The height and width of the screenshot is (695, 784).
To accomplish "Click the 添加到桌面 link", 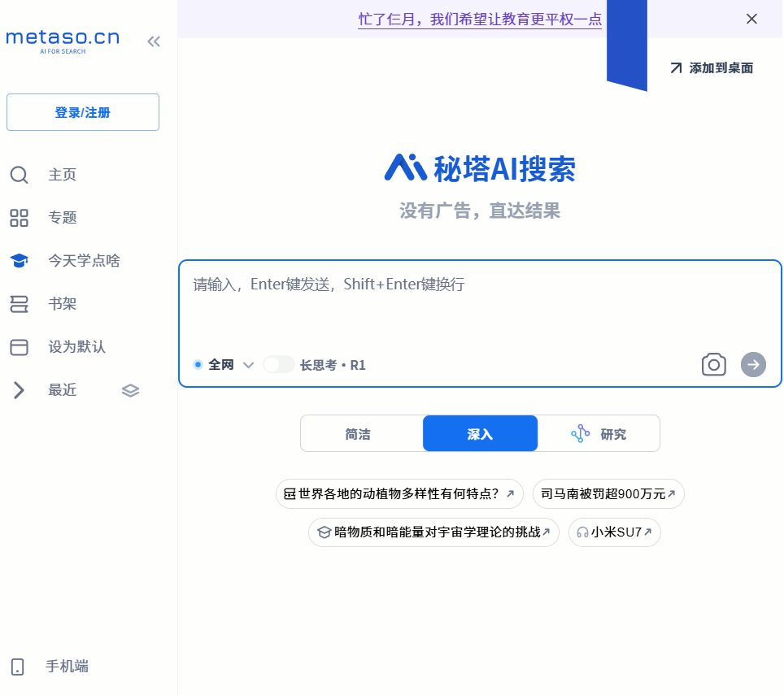I will (x=712, y=68).
